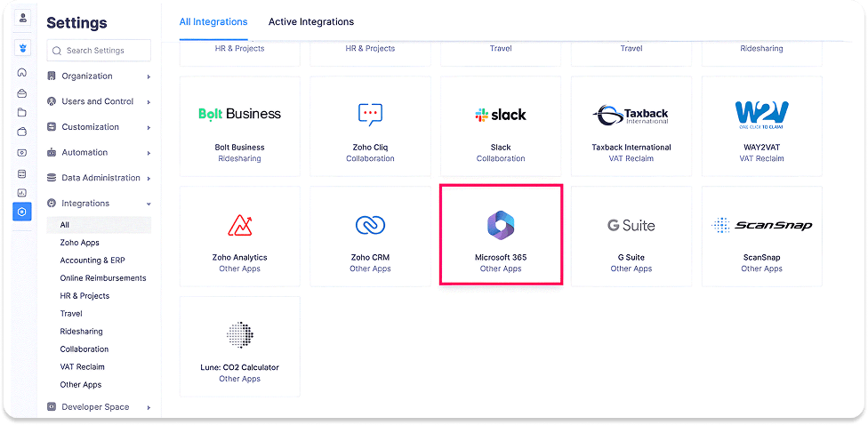Screen dimensions: 868x425
Task: Expand the Organization settings section
Action: (98, 76)
